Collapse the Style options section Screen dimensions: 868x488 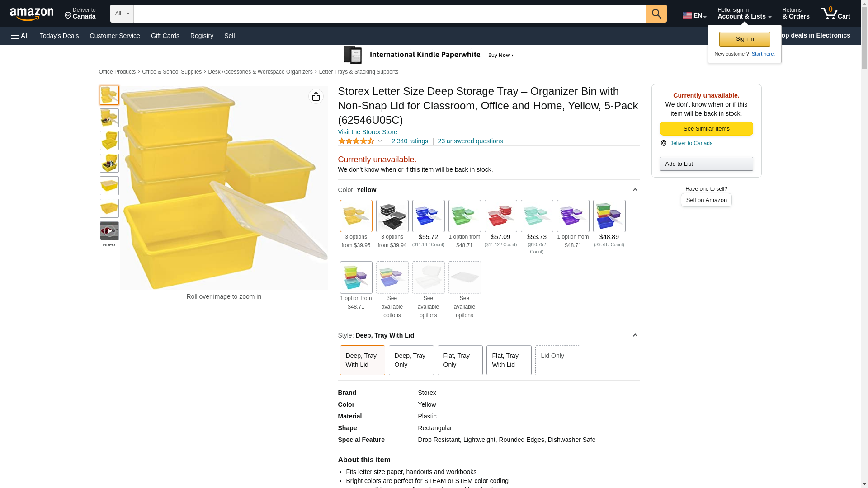[635, 335]
